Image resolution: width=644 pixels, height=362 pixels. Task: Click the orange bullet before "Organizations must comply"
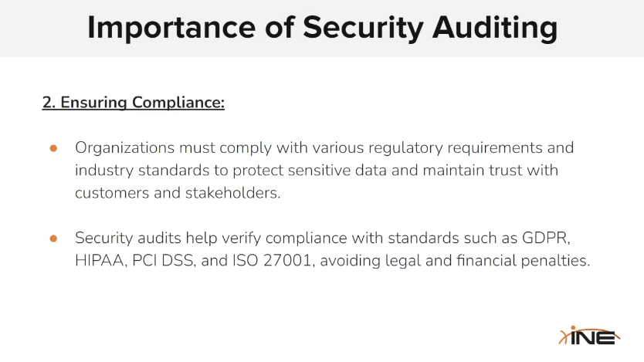pos(53,147)
